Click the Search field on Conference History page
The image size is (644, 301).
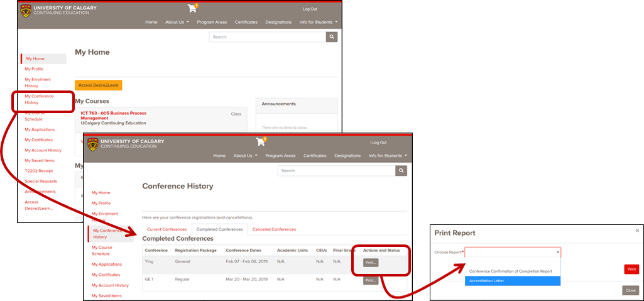[336, 170]
